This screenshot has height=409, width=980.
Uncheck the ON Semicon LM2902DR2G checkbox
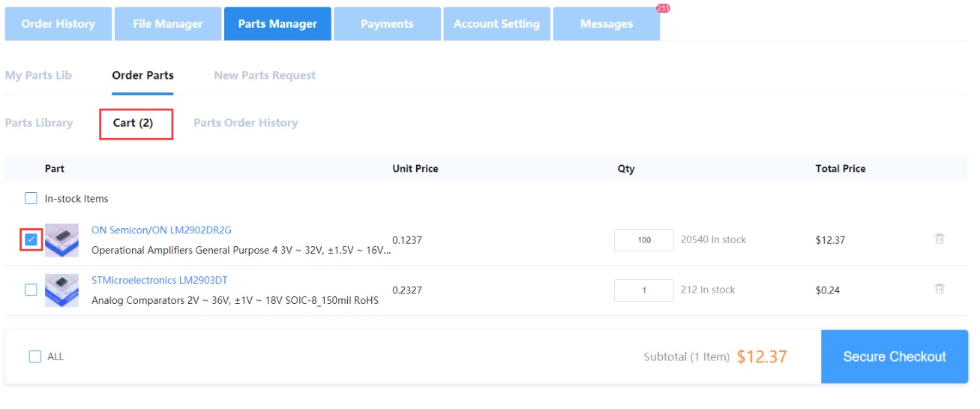(x=31, y=239)
